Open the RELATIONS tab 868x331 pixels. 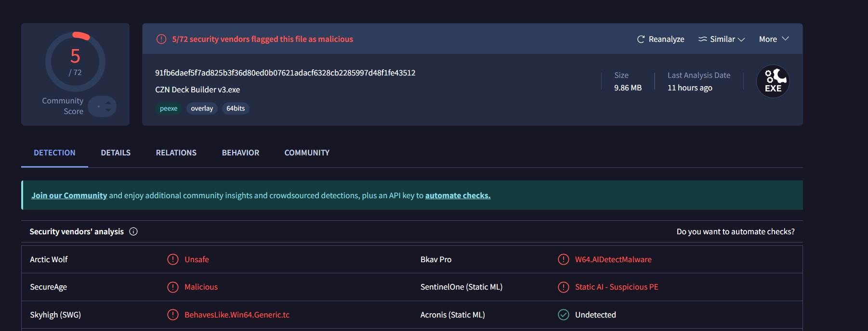click(x=176, y=153)
